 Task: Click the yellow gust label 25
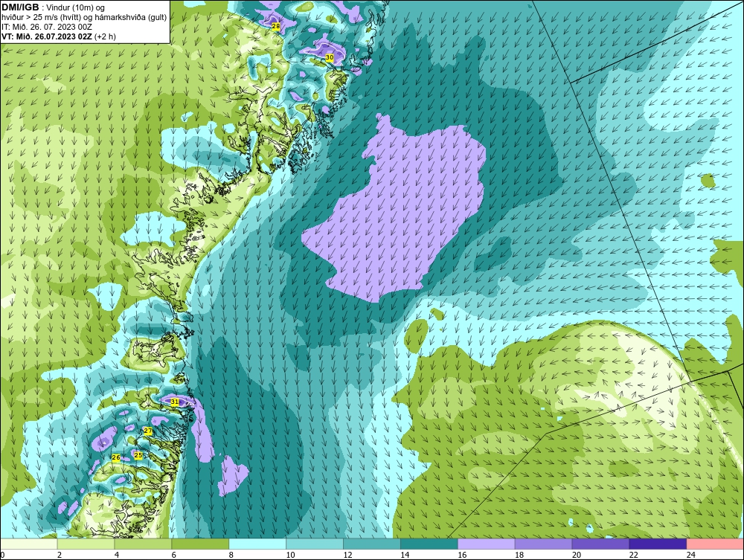(138, 455)
